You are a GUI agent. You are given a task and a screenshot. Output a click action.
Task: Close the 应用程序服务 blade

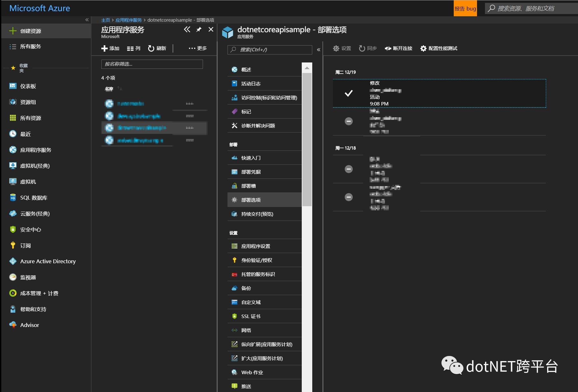coord(211,30)
